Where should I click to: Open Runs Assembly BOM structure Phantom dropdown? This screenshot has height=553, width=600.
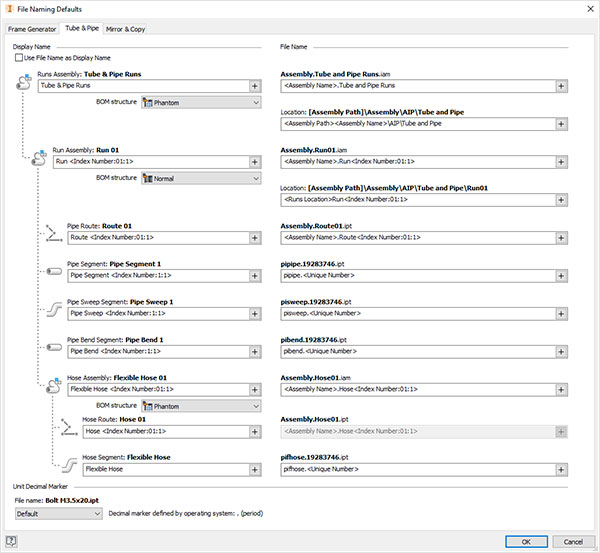tap(202, 102)
